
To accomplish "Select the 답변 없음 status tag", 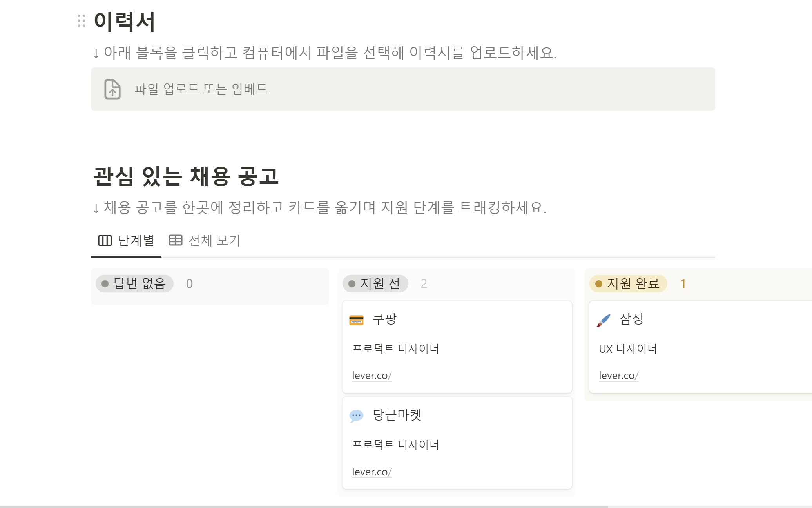I will [134, 284].
